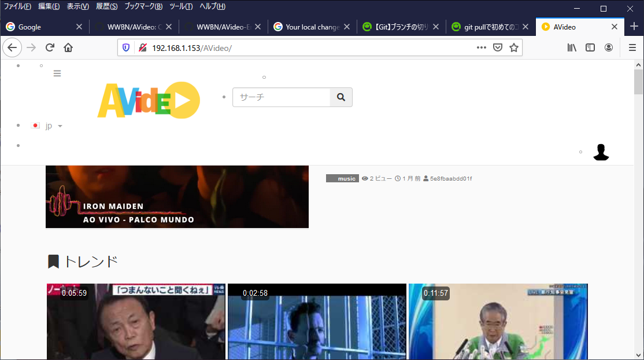The width and height of the screenshot is (644, 360).
Task: Close the git pull tab
Action: point(525,27)
